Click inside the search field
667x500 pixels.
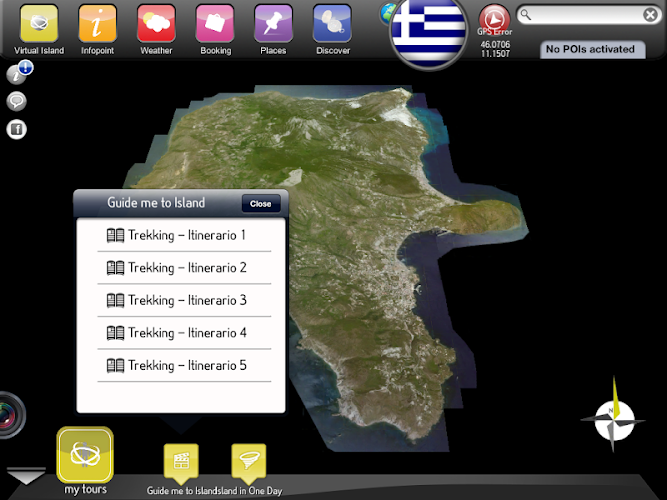click(584, 15)
